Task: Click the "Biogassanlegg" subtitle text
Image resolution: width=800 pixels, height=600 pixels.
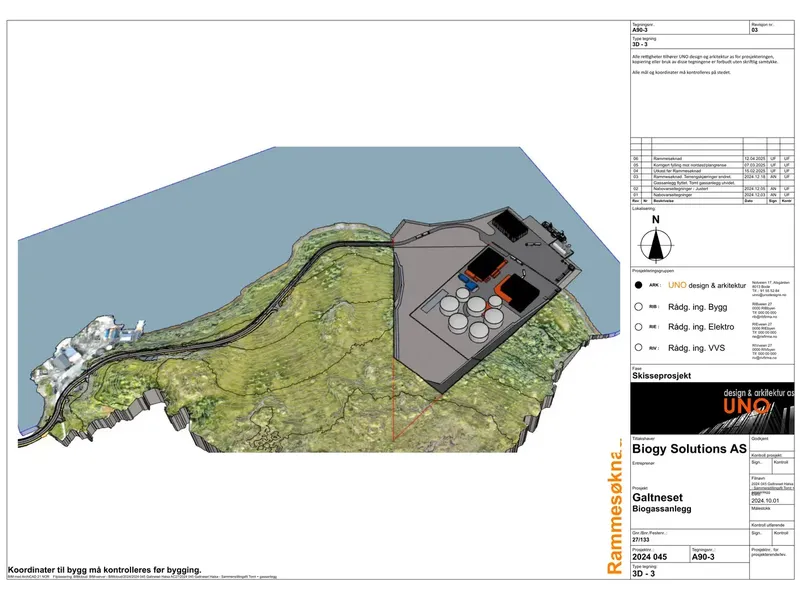Action: pos(662,509)
